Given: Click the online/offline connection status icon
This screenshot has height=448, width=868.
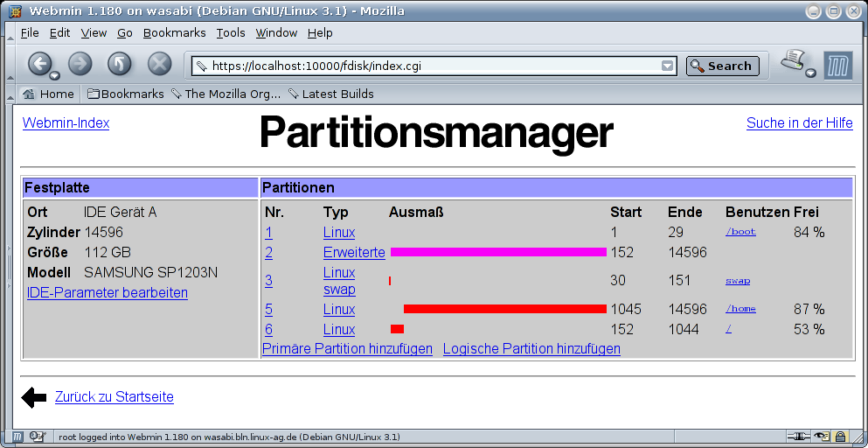Looking at the screenshot, I should tap(797, 437).
